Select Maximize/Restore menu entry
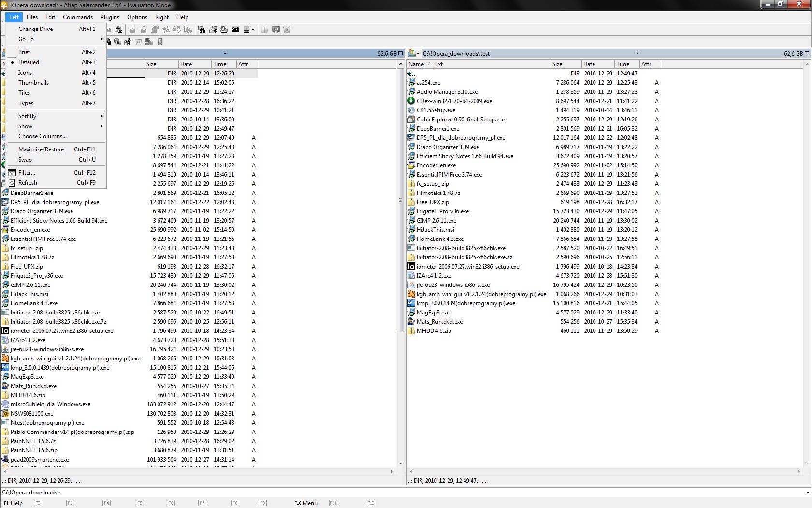This screenshot has height=508, width=812. pyautogui.click(x=57, y=149)
